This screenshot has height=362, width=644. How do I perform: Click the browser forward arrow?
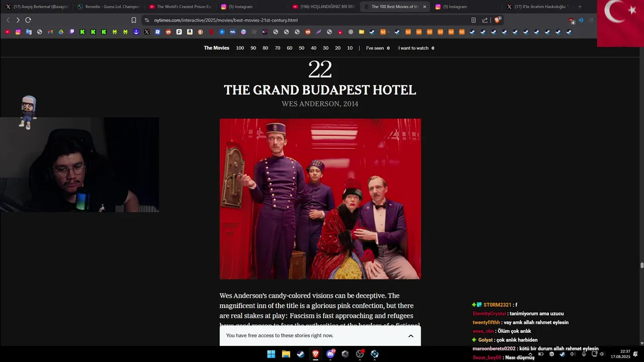pos(18,20)
